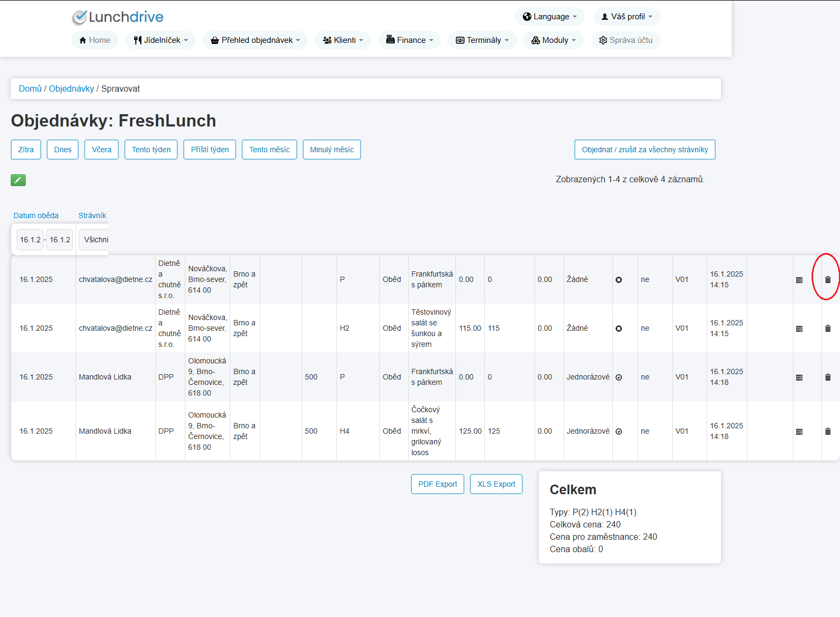Open the Váš profil dropdown
This screenshot has width=840, height=617.
click(x=627, y=17)
